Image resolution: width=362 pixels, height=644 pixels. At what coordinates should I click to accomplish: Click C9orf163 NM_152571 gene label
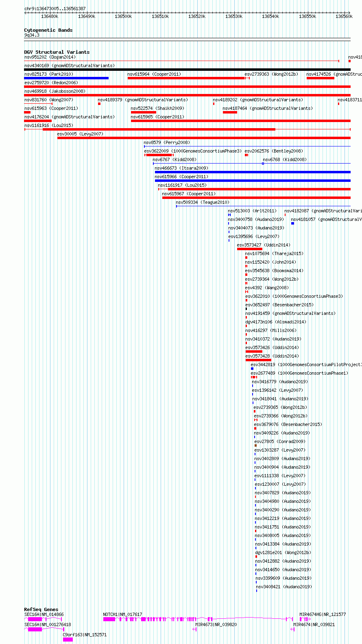85,635
